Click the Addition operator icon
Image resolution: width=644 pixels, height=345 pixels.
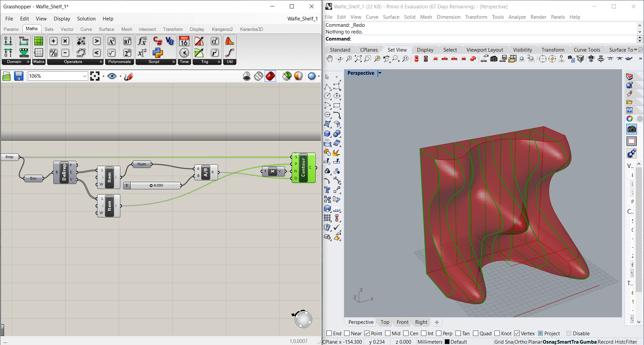53,41
